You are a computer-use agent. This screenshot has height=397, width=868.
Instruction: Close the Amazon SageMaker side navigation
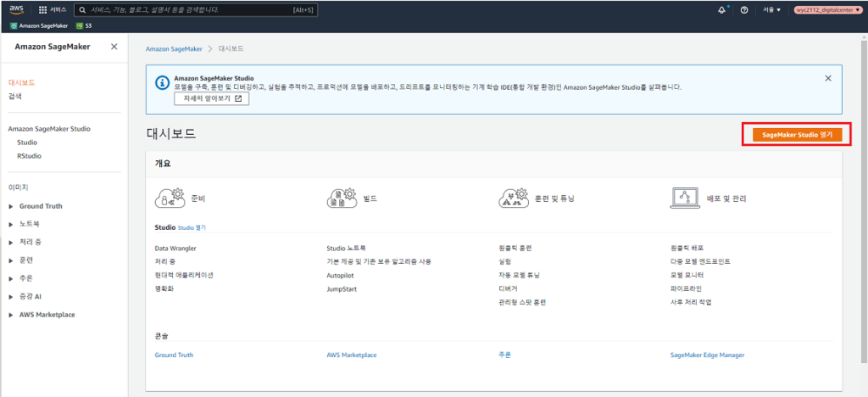[114, 47]
